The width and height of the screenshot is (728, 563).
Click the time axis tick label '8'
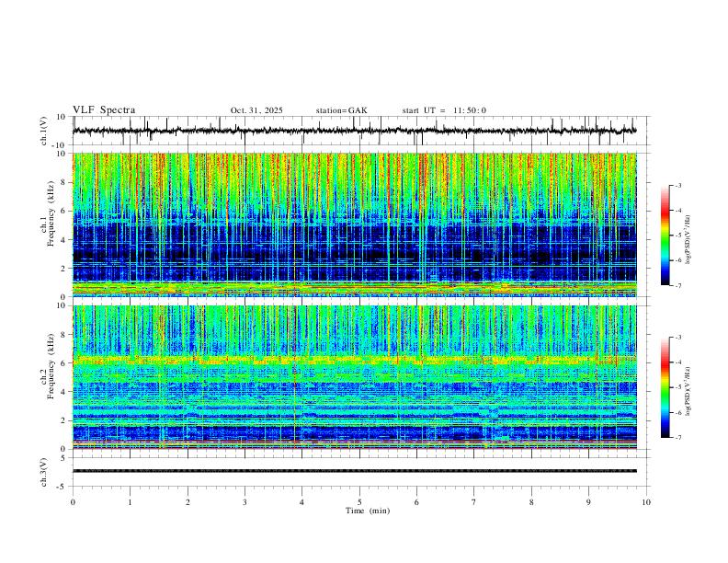tap(531, 502)
